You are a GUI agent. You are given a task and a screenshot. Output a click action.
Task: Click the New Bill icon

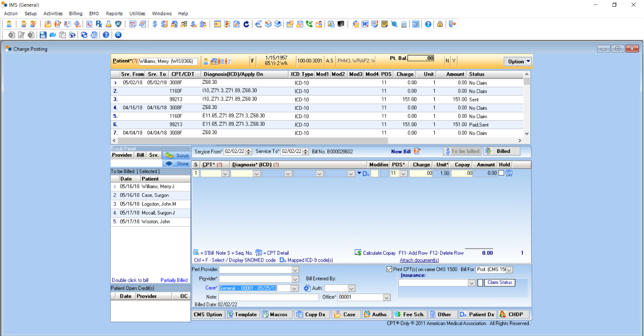coord(417,151)
